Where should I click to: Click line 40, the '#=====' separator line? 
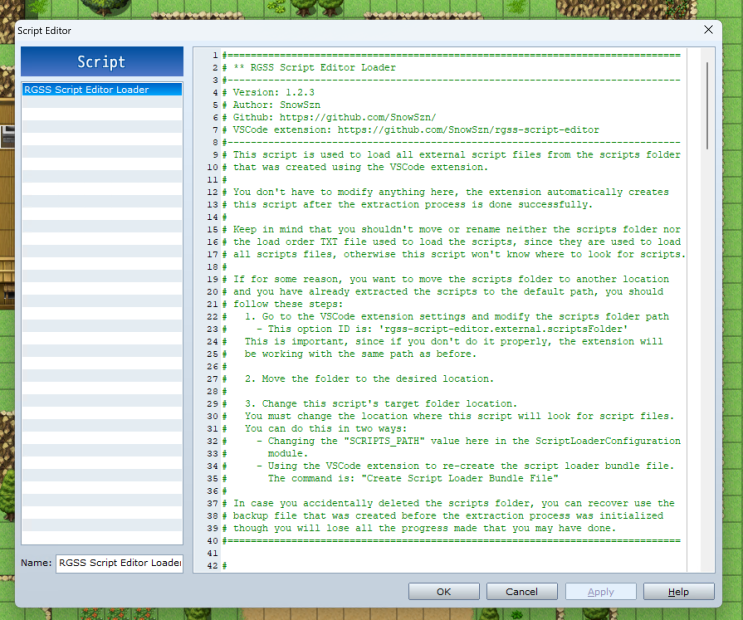(x=451, y=540)
